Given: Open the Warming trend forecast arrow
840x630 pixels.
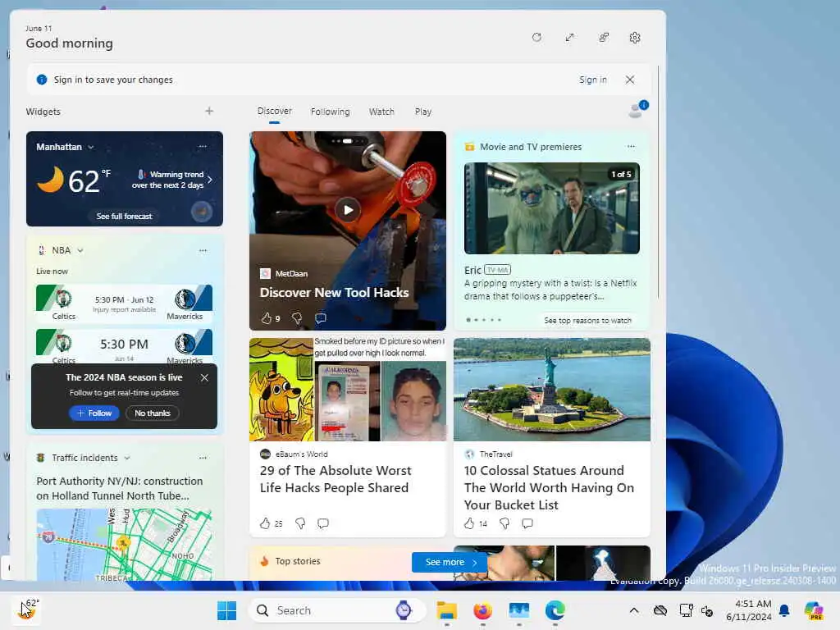Looking at the screenshot, I should pos(210,180).
